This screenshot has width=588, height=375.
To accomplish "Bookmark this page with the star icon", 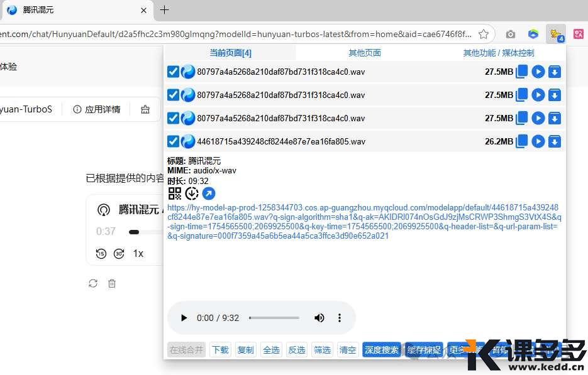I will 484,34.
